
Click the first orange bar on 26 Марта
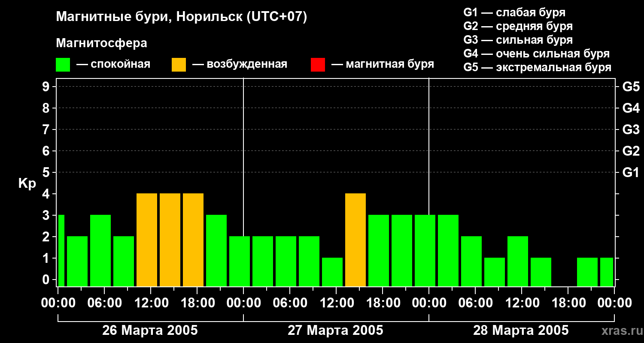pyautogui.click(x=147, y=240)
